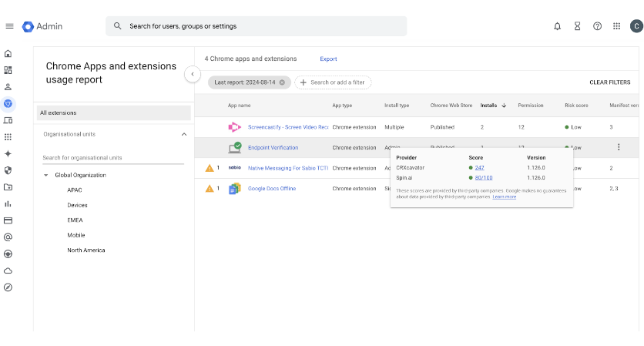Collapse the Organisational units section
The width and height of the screenshot is (644, 346).
point(184,134)
